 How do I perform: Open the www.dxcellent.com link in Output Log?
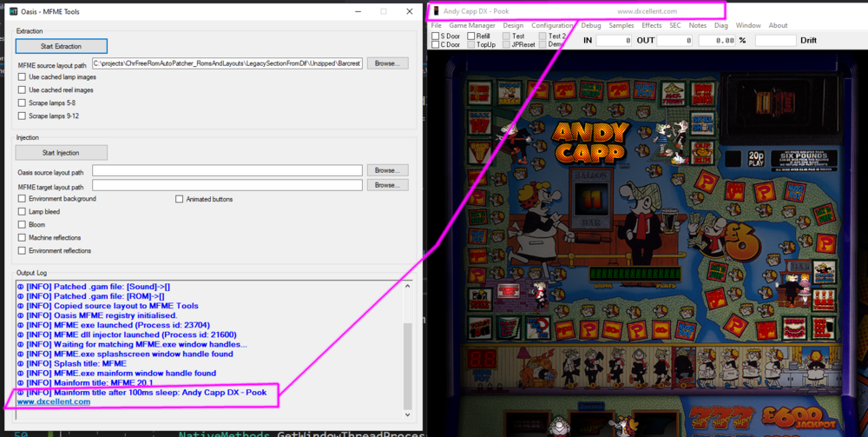(x=54, y=401)
